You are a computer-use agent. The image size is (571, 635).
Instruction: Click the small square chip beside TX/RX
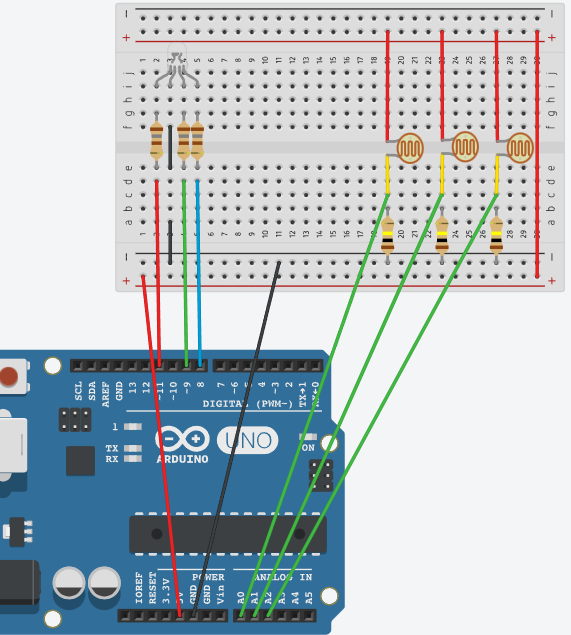[x=80, y=461]
